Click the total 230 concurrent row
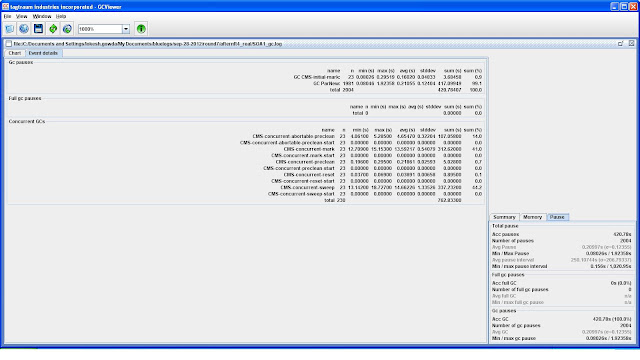Viewport: 640px width, 360px height. tap(335, 200)
